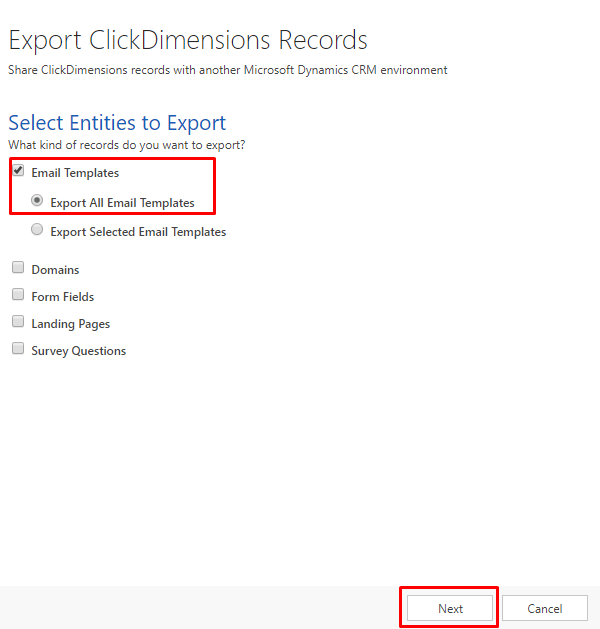This screenshot has height=629, width=600.
Task: Click the Share ClickDimensions records description text
Action: [x=227, y=70]
